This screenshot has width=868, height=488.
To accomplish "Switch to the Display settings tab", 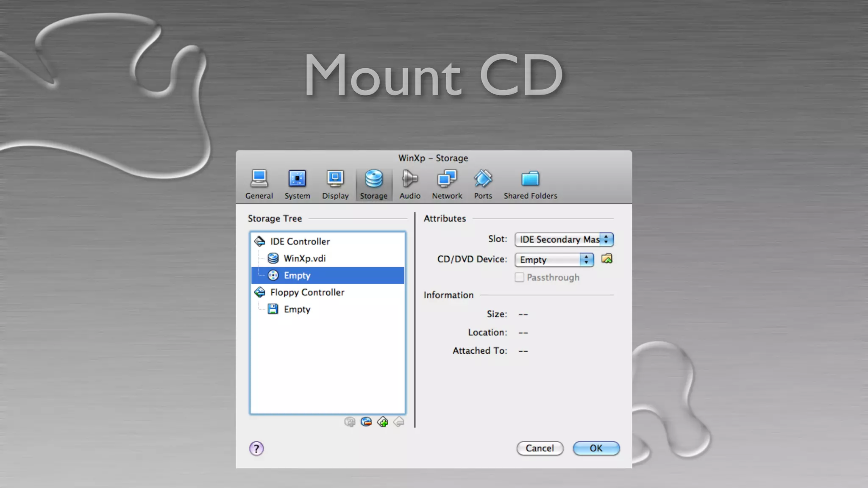I will point(335,185).
